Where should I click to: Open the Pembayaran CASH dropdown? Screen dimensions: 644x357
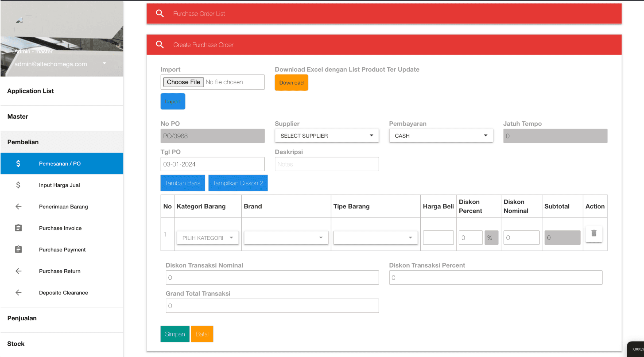[x=441, y=136]
